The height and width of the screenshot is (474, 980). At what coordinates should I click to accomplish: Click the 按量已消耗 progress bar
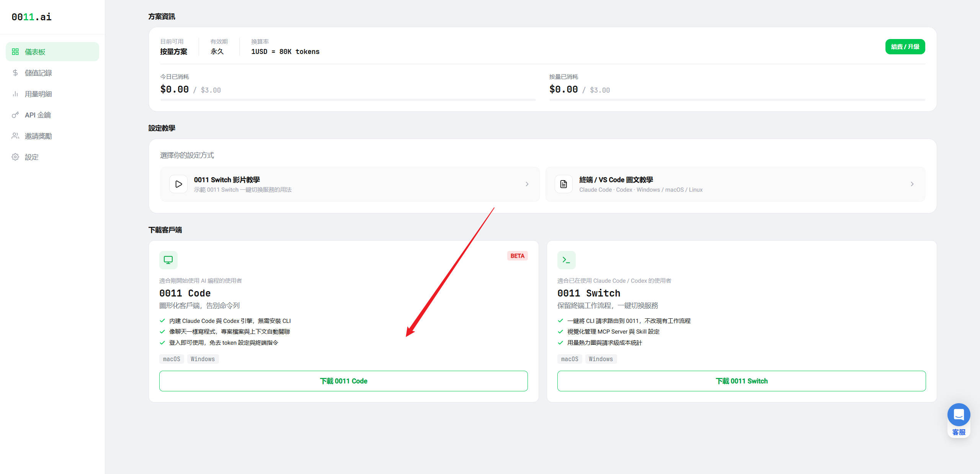click(x=737, y=100)
